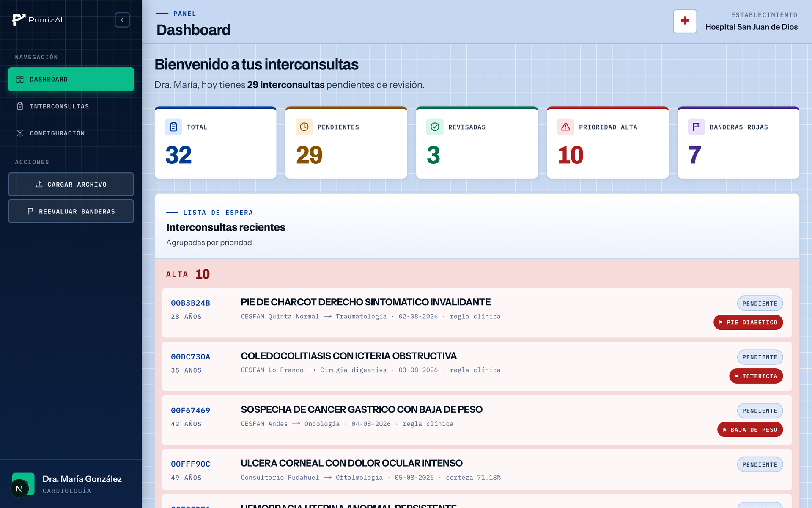The width and height of the screenshot is (812, 508).
Task: Click the Dra. María González name
Action: (82, 479)
